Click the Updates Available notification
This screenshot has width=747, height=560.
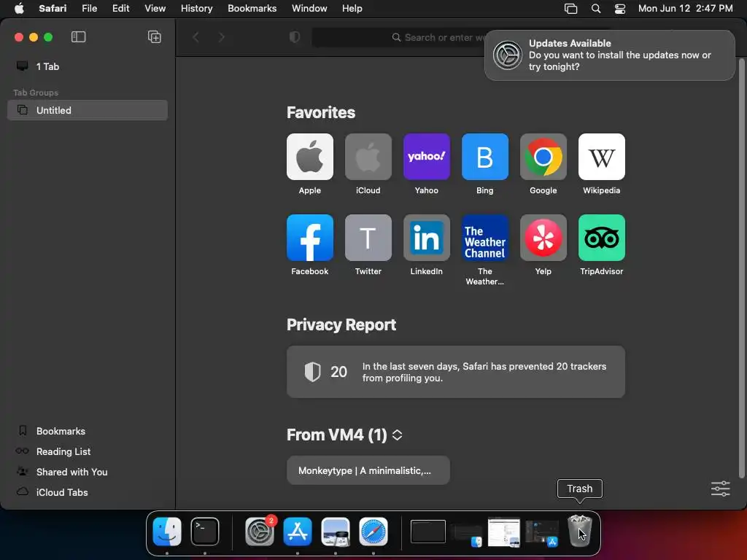click(x=610, y=55)
